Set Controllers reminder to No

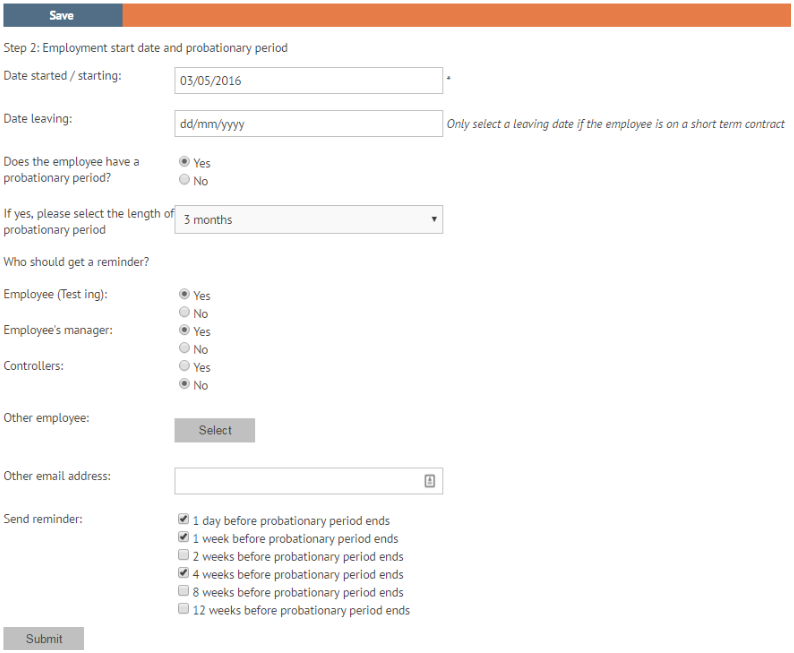(x=184, y=384)
